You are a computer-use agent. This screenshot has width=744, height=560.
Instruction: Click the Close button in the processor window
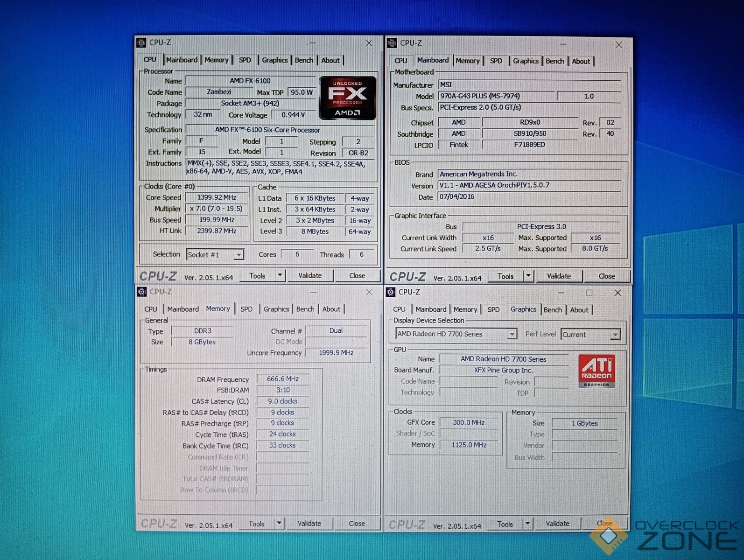coord(357,275)
